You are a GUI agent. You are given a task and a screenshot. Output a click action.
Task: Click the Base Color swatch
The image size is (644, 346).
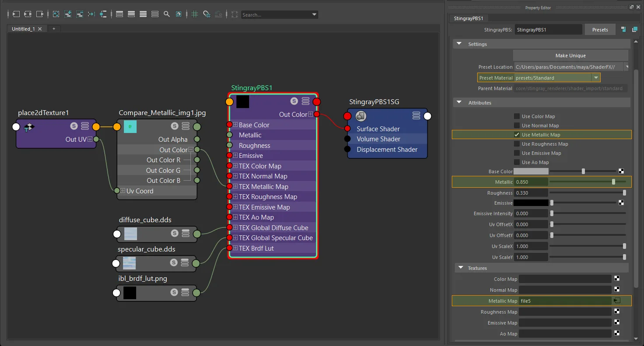coord(531,171)
